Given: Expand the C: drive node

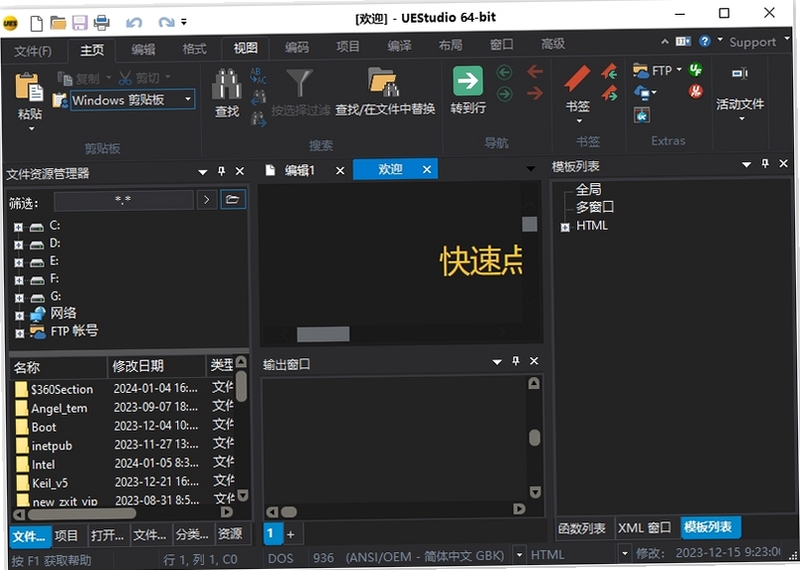Looking at the screenshot, I should pos(18,228).
